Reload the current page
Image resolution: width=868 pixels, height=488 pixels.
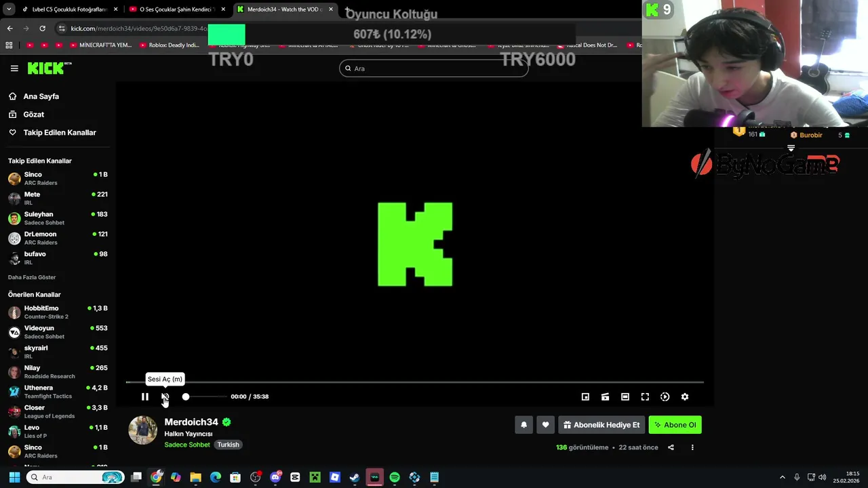tap(42, 28)
